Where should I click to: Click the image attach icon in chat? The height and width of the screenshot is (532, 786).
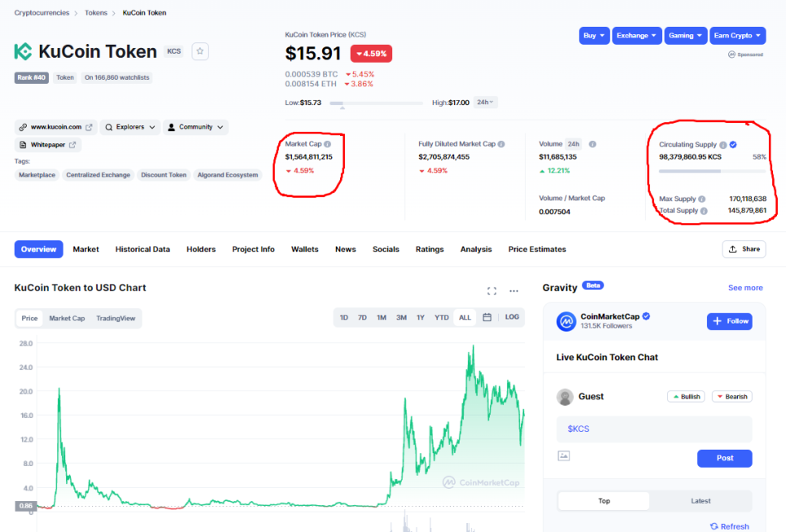pos(564,456)
